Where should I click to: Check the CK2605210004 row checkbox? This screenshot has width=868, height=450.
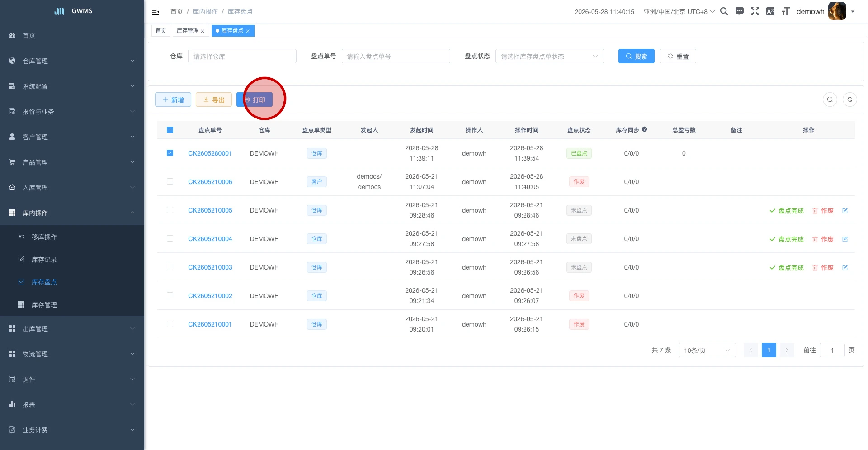click(170, 238)
